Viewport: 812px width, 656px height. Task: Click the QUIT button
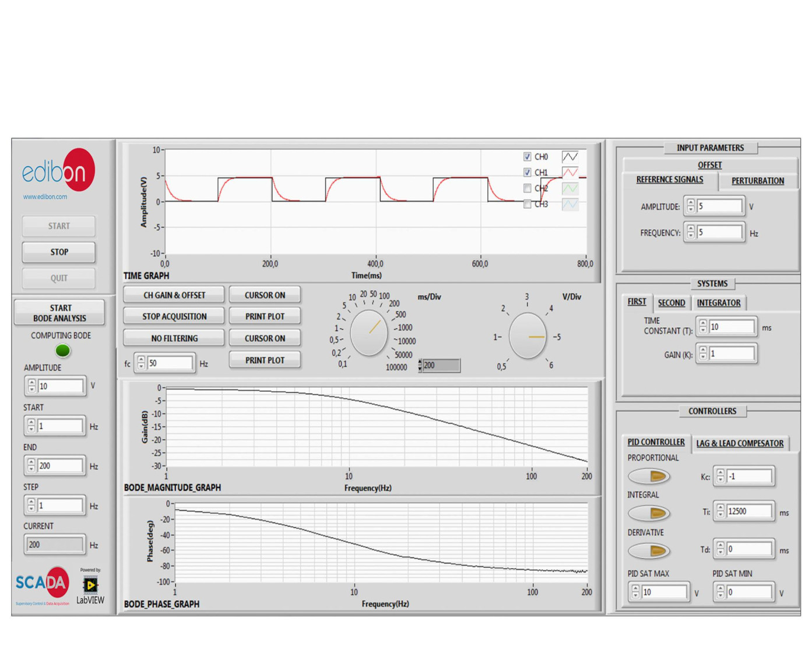59,278
